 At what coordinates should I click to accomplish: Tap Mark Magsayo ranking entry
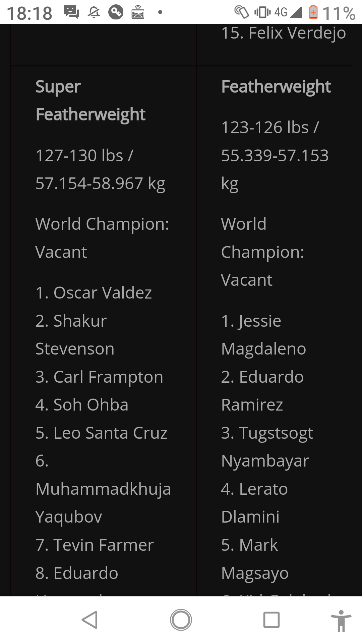255,559
